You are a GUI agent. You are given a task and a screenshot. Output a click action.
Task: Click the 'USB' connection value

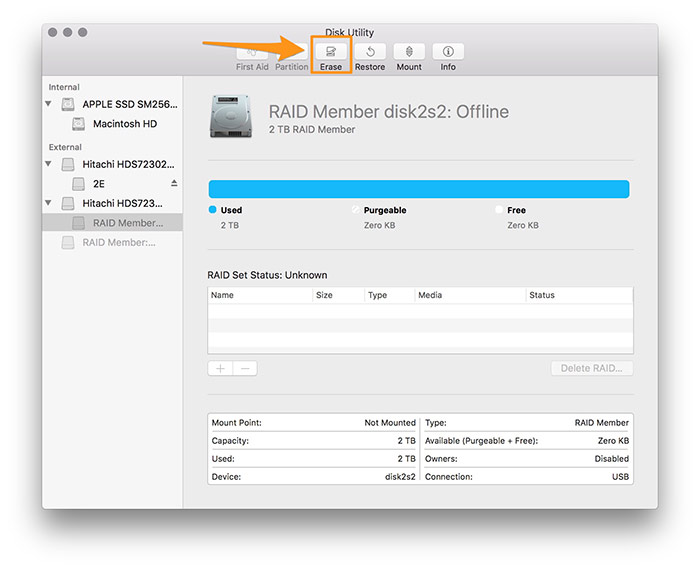pyautogui.click(x=620, y=477)
